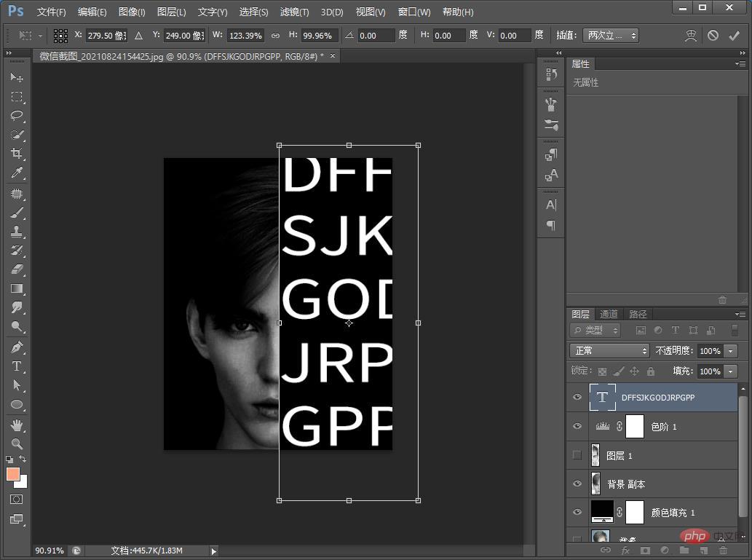
Task: Click the link width and height icon
Action: (x=275, y=35)
